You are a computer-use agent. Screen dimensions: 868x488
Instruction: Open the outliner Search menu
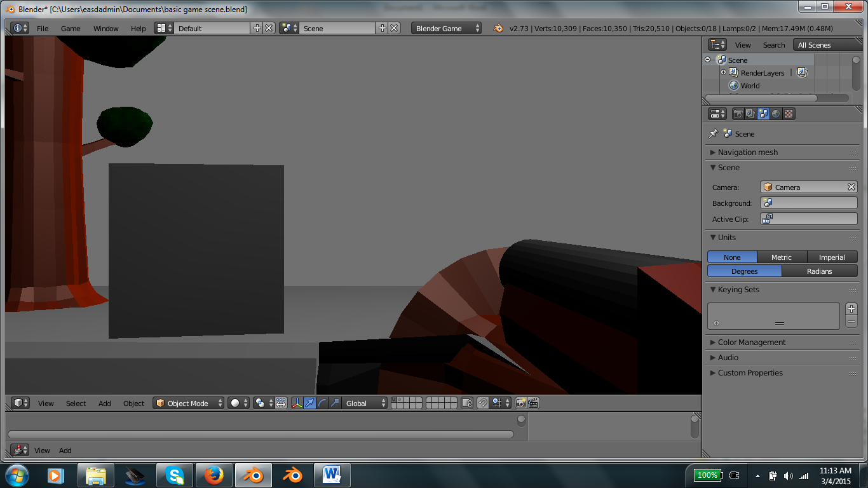774,44
